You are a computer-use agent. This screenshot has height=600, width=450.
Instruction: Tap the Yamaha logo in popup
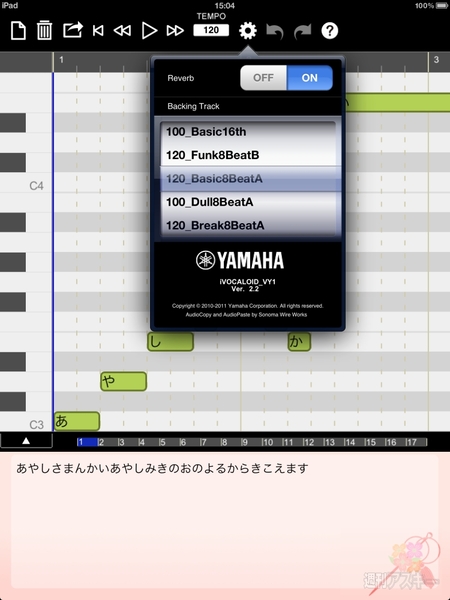(x=240, y=260)
